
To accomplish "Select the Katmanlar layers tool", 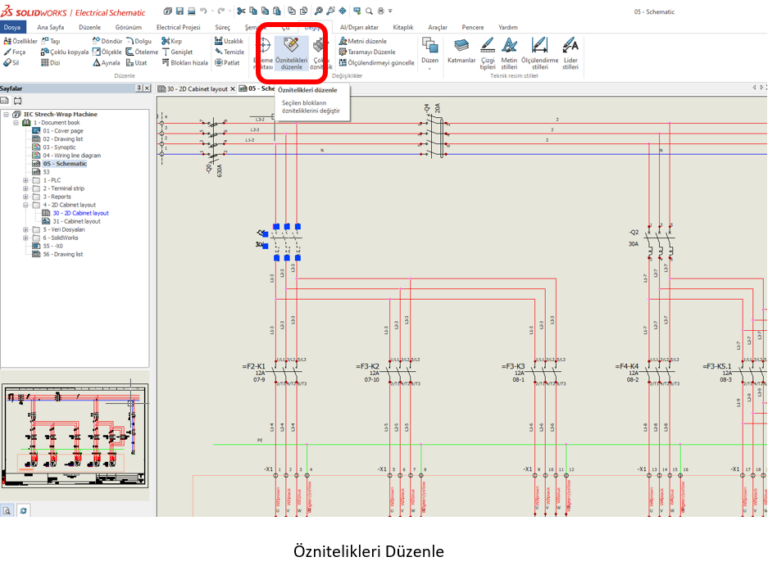I will [x=461, y=51].
